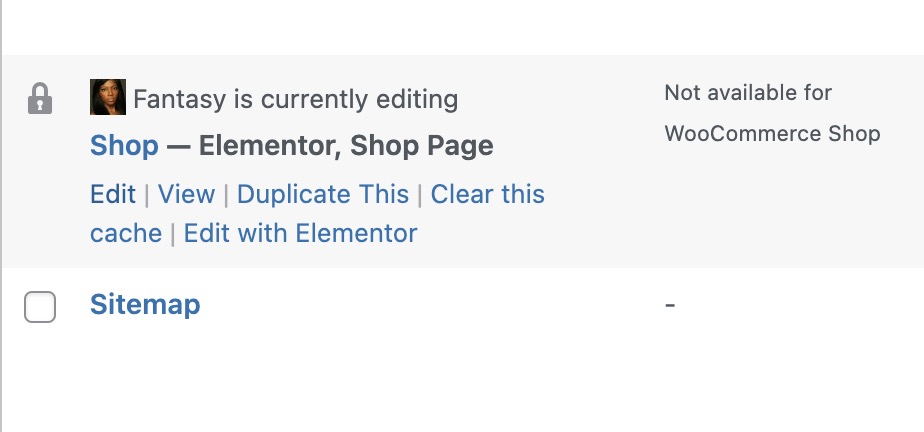This screenshot has width=924, height=432.
Task: Open Shop with Edit with Elementor
Action: tap(301, 233)
